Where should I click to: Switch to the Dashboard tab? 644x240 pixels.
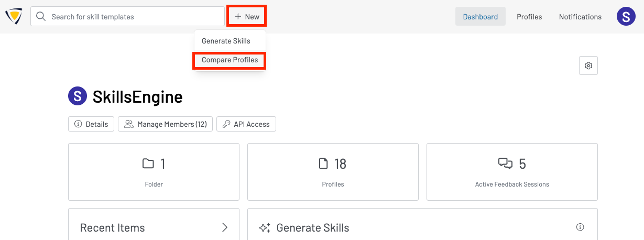(480, 17)
